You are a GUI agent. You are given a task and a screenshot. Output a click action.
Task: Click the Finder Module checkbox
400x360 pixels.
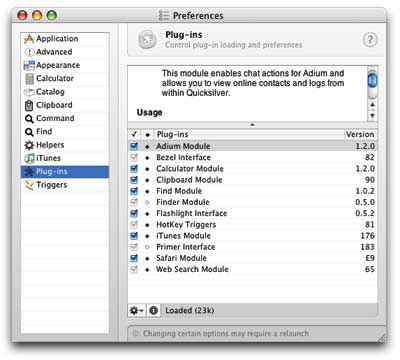pyautogui.click(x=134, y=202)
